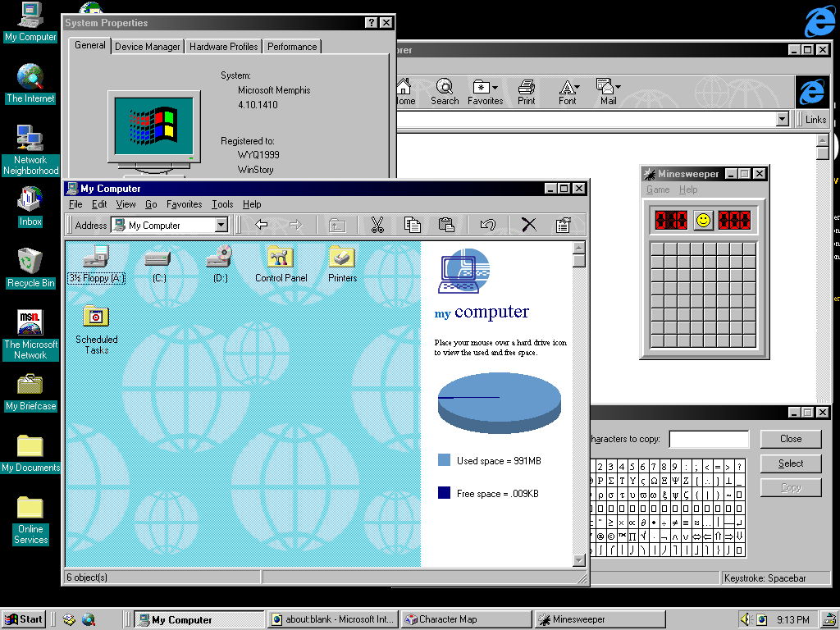
Task: Click the volume speaker icon in system tray
Action: coord(745,619)
